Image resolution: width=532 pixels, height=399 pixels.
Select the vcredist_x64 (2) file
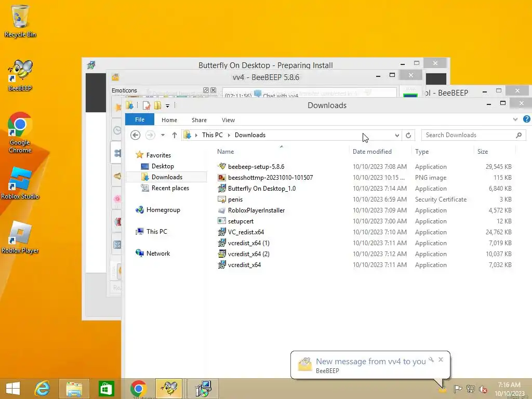(248, 254)
